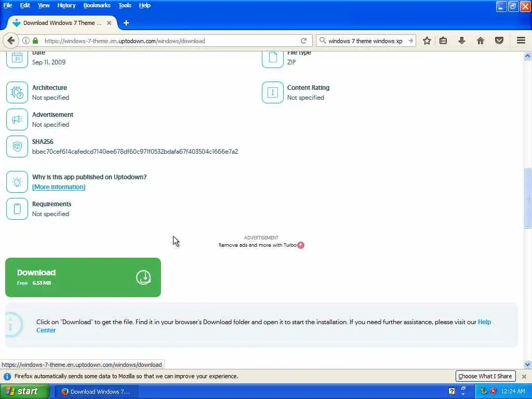Click the search magnifier icon

point(323,41)
